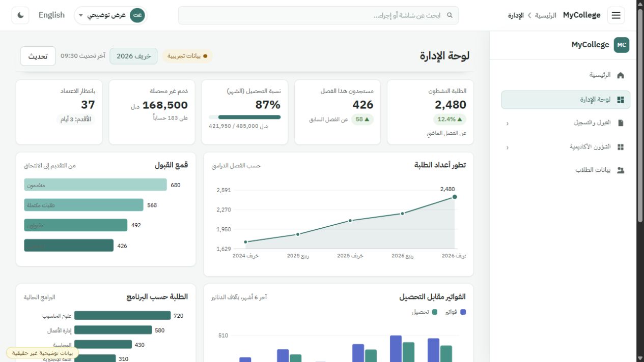This screenshot has width=644, height=362.
Task: Click the خريف 2024 data point on chart
Action: click(x=245, y=242)
